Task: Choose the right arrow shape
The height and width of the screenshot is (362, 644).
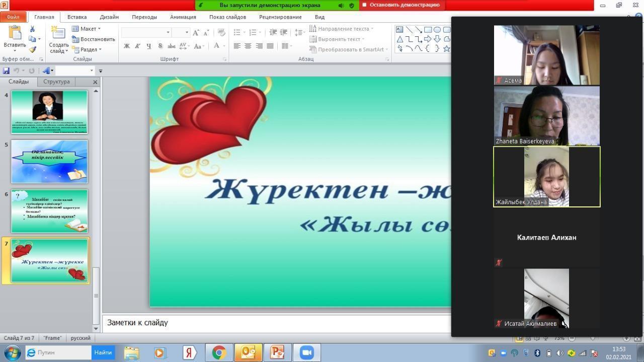Action: click(x=428, y=39)
